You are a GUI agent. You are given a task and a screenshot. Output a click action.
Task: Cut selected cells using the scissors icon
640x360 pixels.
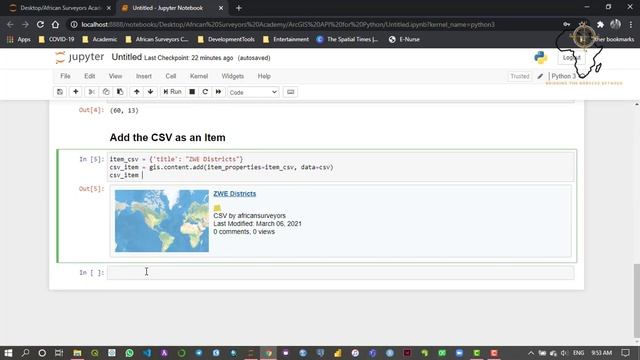92,92
